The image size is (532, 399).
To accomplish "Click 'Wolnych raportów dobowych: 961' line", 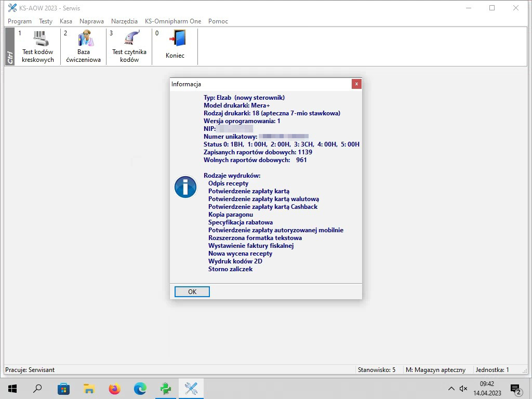I will (255, 160).
